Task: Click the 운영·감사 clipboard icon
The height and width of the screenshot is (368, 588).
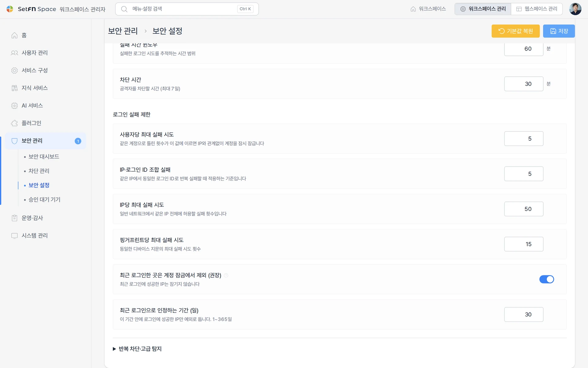Action: pos(14,218)
